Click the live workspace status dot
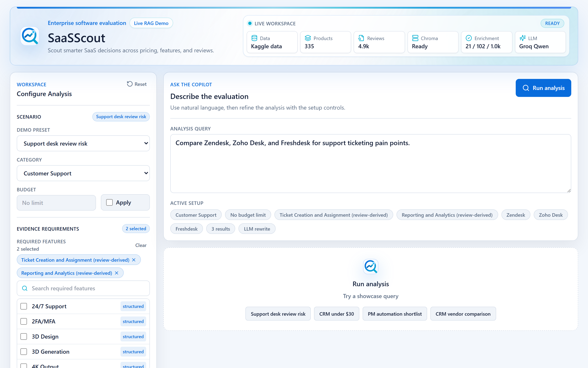This screenshot has height=368, width=588. (x=250, y=24)
